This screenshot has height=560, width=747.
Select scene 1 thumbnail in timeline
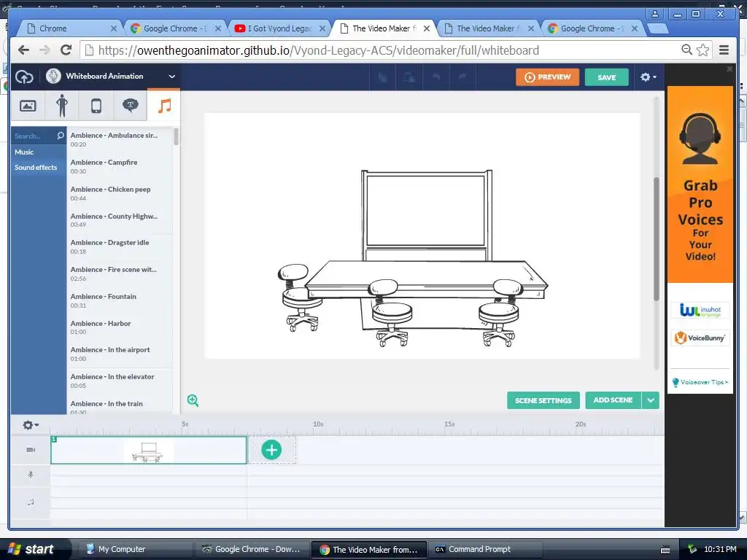click(x=149, y=451)
